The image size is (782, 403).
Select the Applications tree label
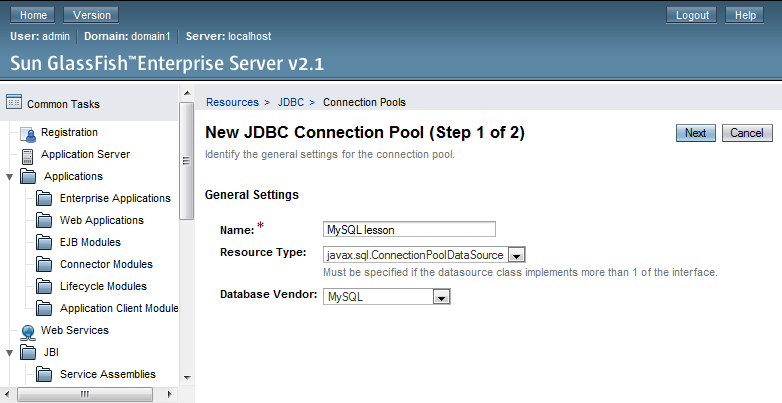pyautogui.click(x=73, y=176)
